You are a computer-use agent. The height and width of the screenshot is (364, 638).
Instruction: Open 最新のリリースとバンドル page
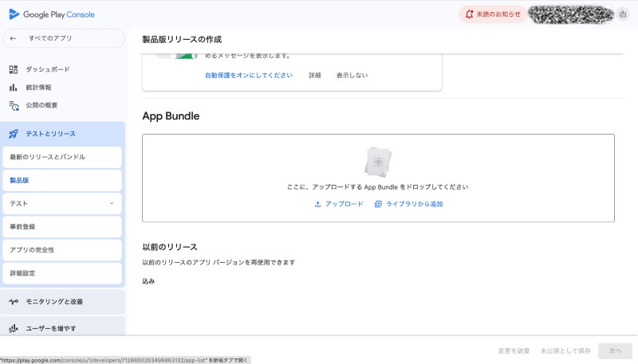pos(62,157)
